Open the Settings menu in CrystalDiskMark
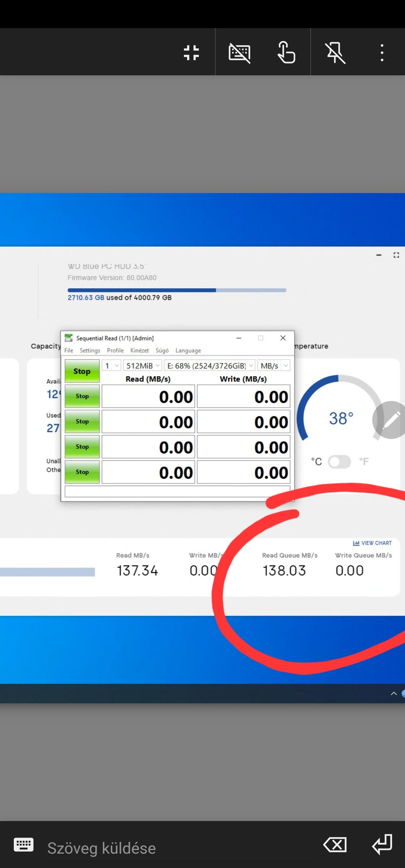 [x=90, y=350]
